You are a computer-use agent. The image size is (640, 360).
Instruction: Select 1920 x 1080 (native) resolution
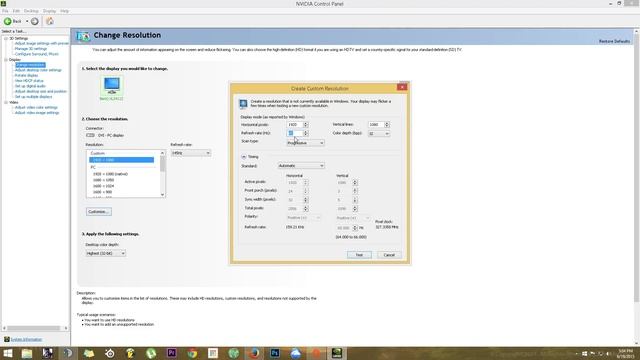coord(110,174)
